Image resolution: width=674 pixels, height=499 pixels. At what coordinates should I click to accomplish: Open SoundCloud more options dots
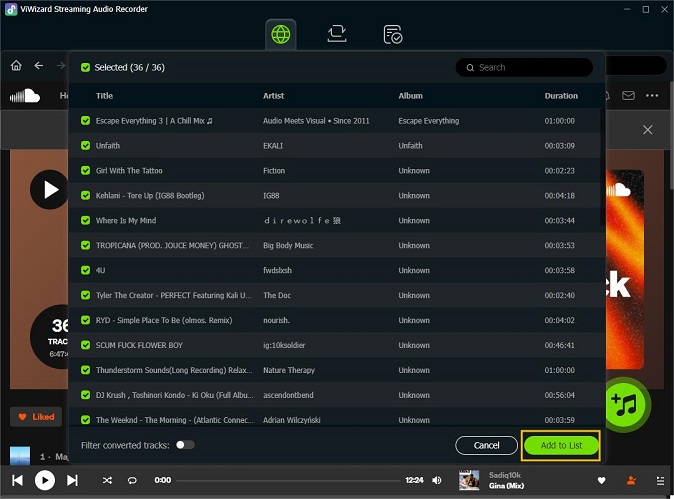[652, 95]
